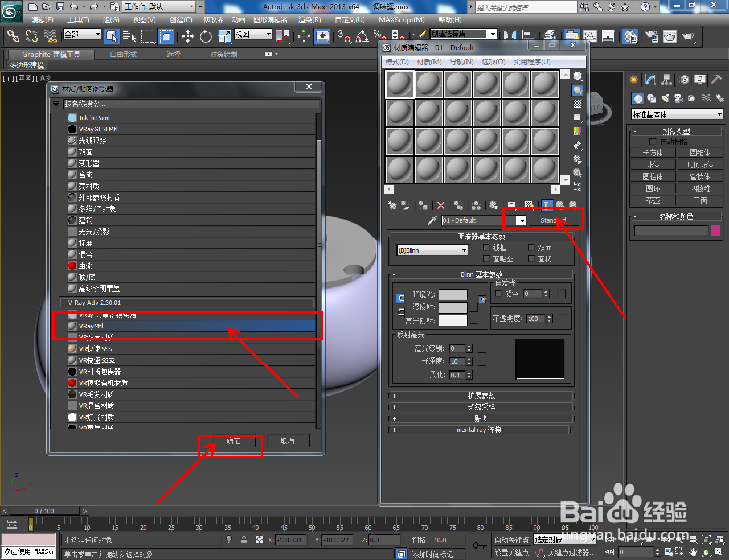Click the 茶壶 (Teapot) primitive button

click(x=653, y=200)
